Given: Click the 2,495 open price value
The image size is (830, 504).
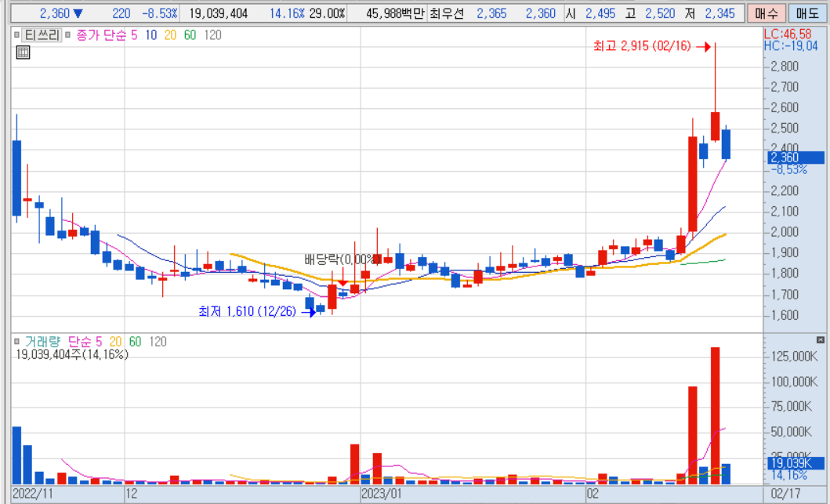Looking at the screenshot, I should point(600,13).
